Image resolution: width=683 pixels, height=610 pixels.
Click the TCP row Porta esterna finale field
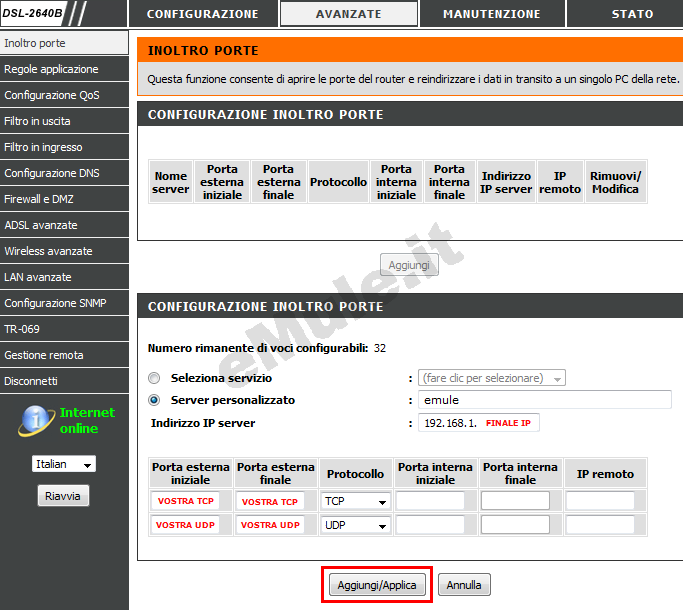[x=270, y=501]
